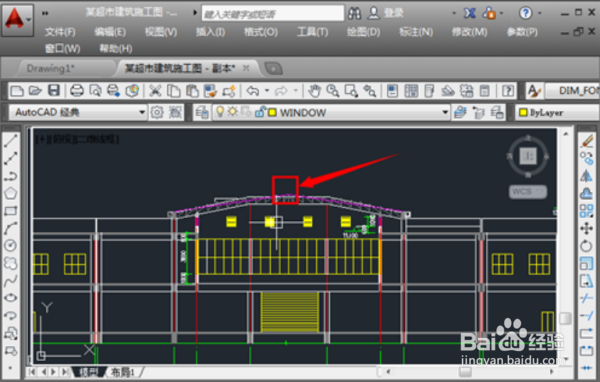Select the Polygon draw tool
Screen dimensions: 600x382
point(11,193)
